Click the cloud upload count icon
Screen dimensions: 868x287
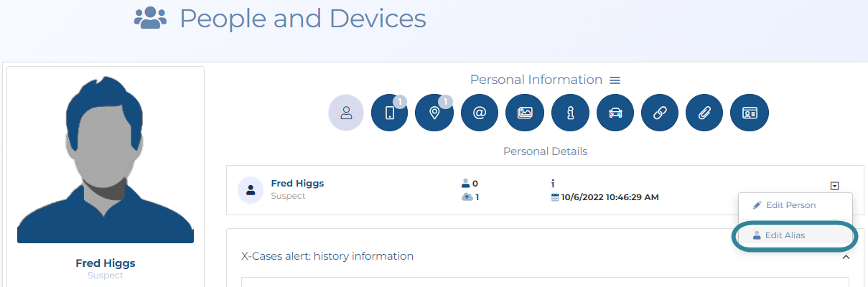coord(467,197)
